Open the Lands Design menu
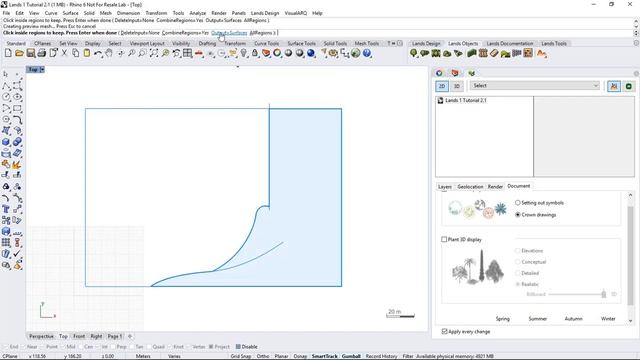640x360 pixels. 265,13
